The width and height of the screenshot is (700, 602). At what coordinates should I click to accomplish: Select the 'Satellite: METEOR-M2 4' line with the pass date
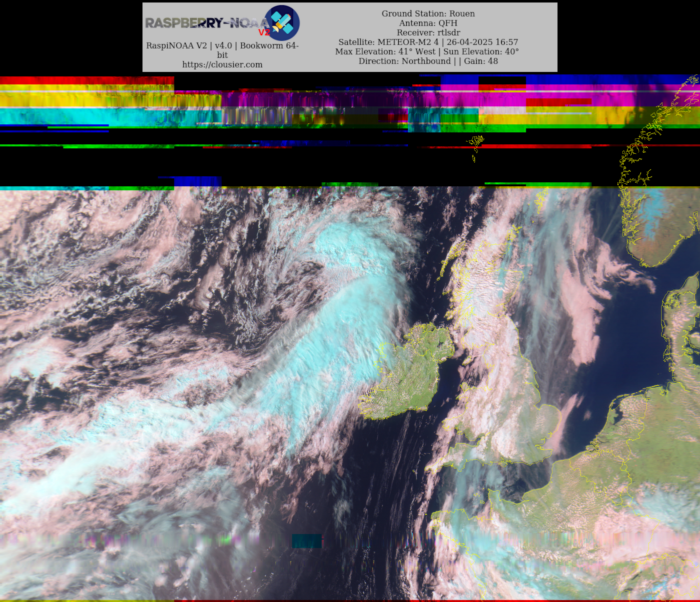(x=428, y=42)
